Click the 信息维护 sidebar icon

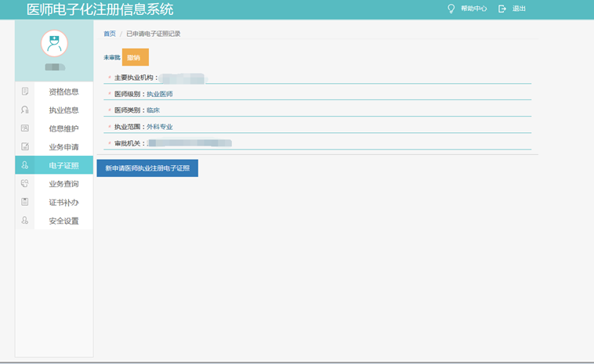(x=25, y=128)
